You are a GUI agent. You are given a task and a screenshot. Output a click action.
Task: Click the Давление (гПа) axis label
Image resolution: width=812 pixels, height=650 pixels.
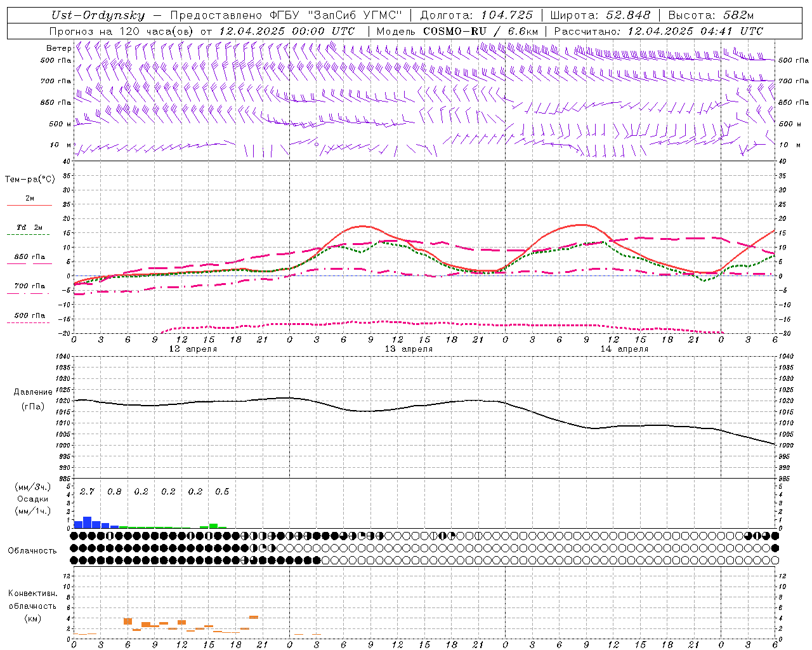tap(33, 399)
